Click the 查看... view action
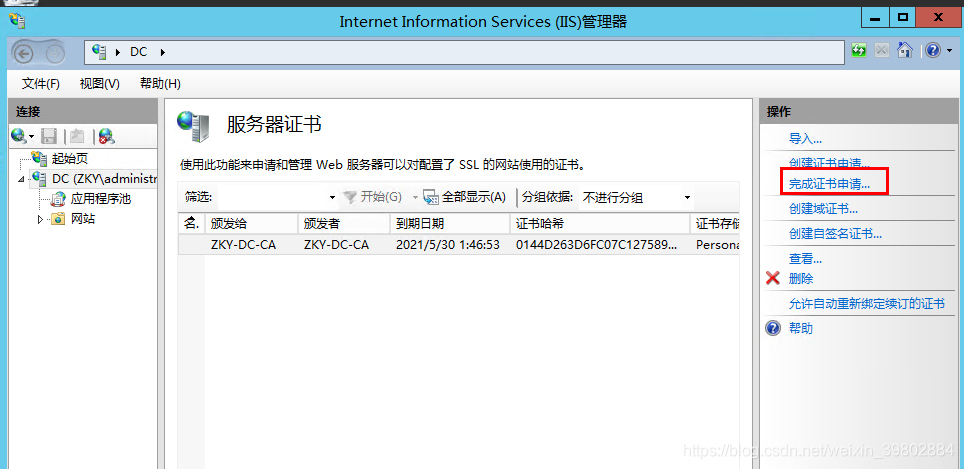 click(x=805, y=259)
